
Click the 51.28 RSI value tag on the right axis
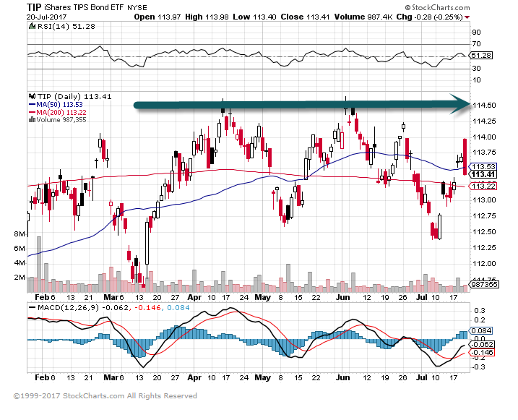481,55
